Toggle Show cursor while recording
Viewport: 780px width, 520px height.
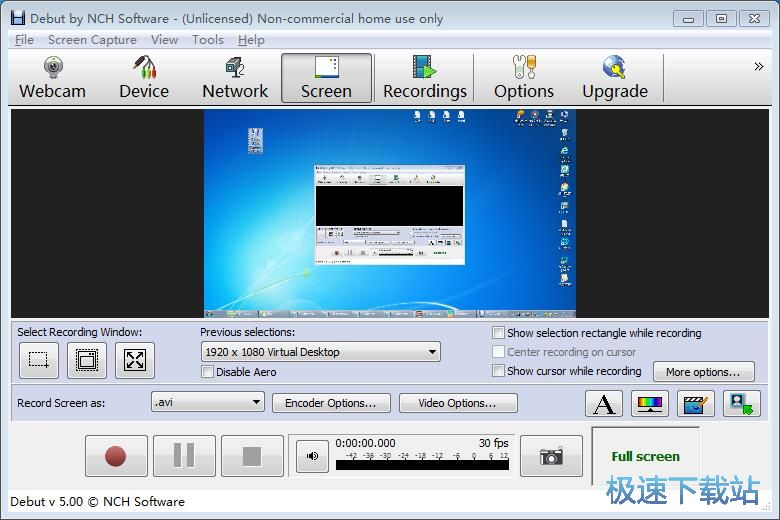498,371
